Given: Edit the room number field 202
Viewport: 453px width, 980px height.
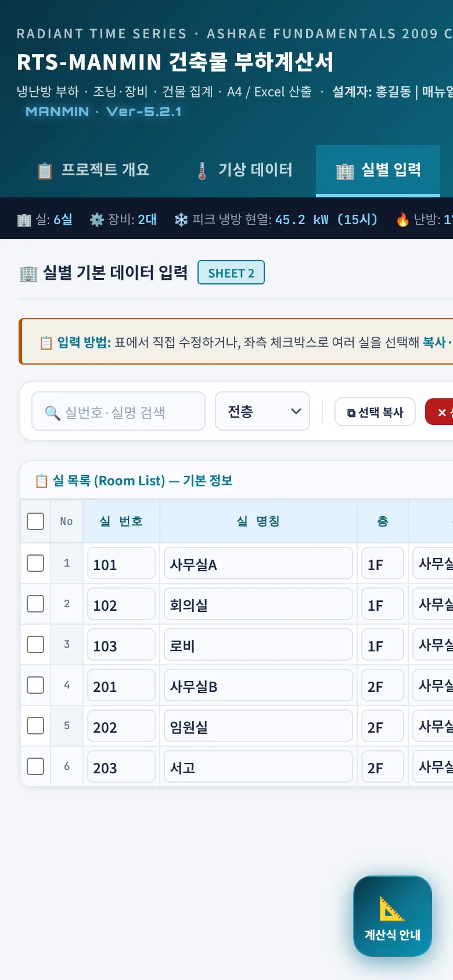Looking at the screenshot, I should (121, 726).
